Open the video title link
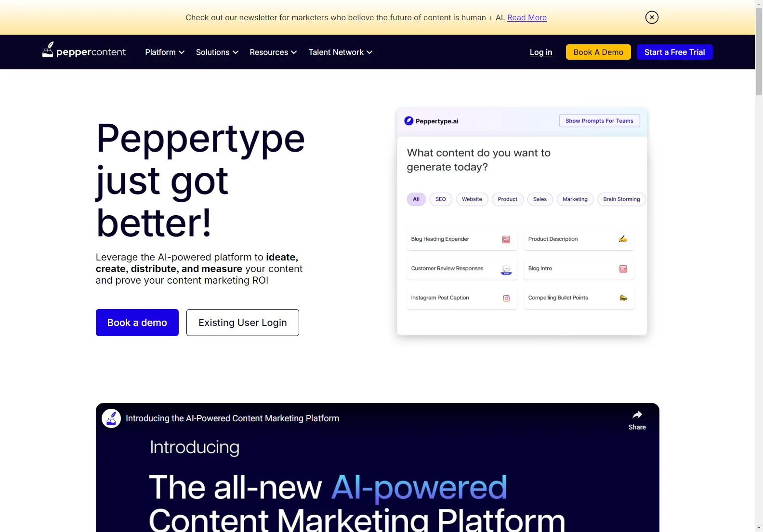Image resolution: width=763 pixels, height=532 pixels. [233, 418]
